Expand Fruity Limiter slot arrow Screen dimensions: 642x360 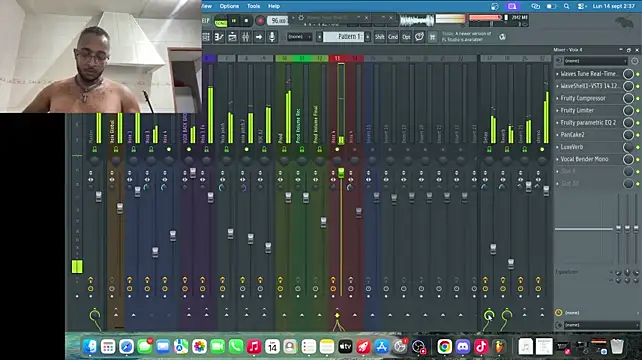(557, 111)
